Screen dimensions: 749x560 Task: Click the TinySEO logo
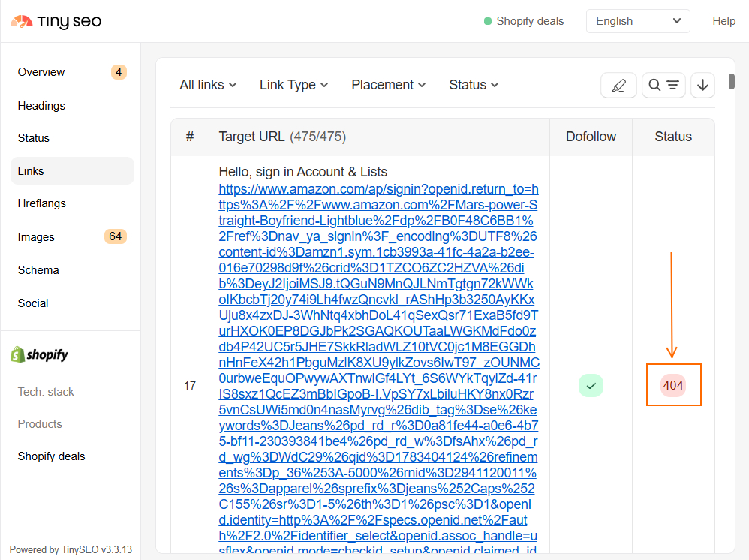(x=56, y=21)
